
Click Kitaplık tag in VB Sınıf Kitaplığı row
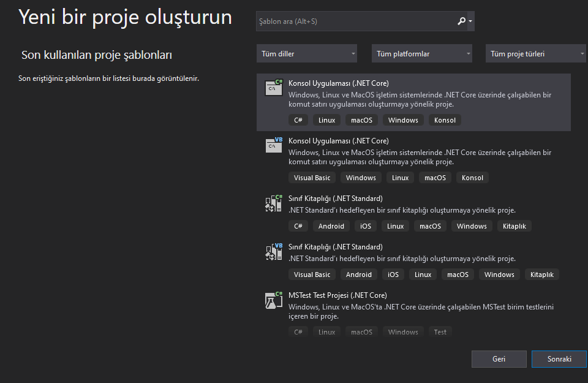[x=542, y=275]
